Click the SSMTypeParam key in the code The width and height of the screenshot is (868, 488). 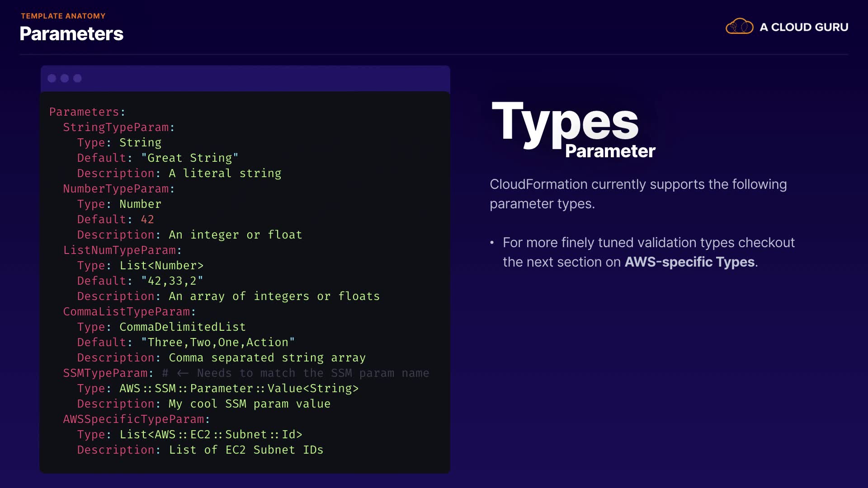click(106, 373)
